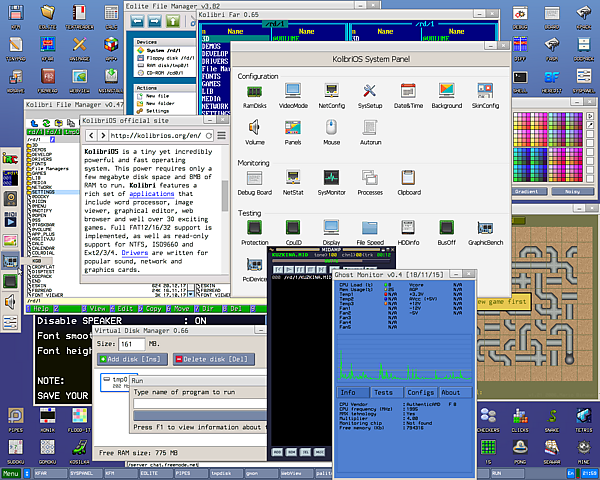The width and height of the screenshot is (600, 480).
Task: Launch the SysSetup tool icon
Action: click(370, 93)
